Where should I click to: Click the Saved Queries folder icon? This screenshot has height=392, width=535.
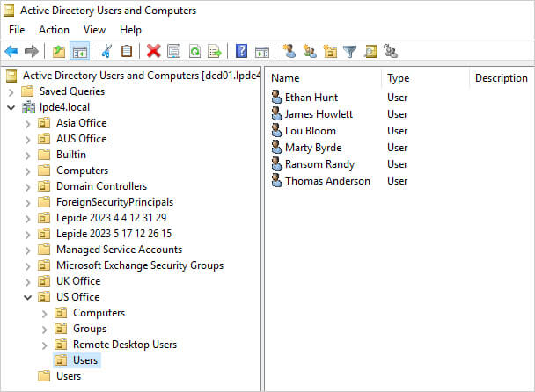click(x=27, y=91)
